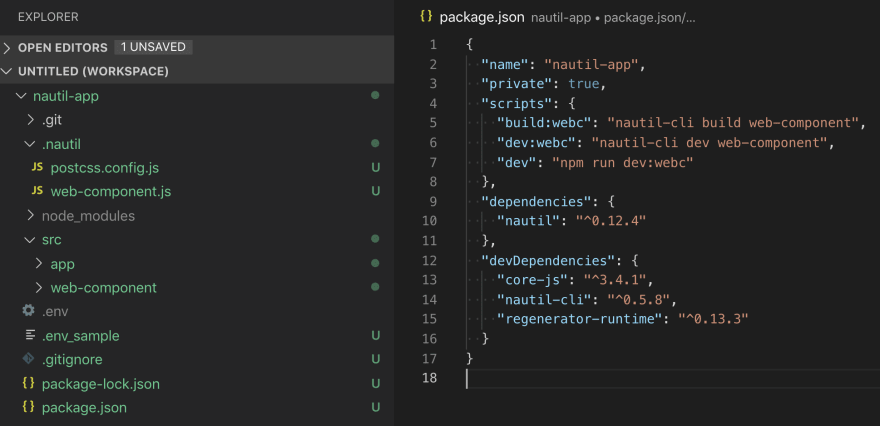
Task: Expand the node_modules folder
Action: (x=31, y=216)
